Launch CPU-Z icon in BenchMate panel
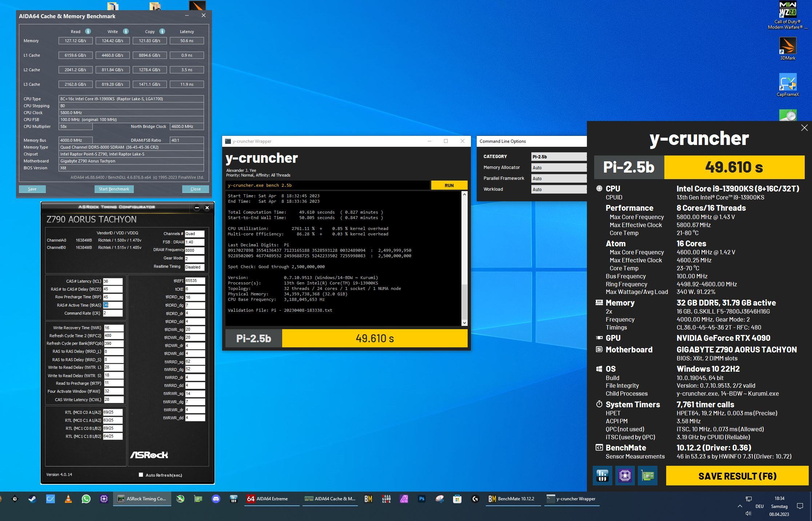This screenshot has width=812, height=521. [625, 476]
